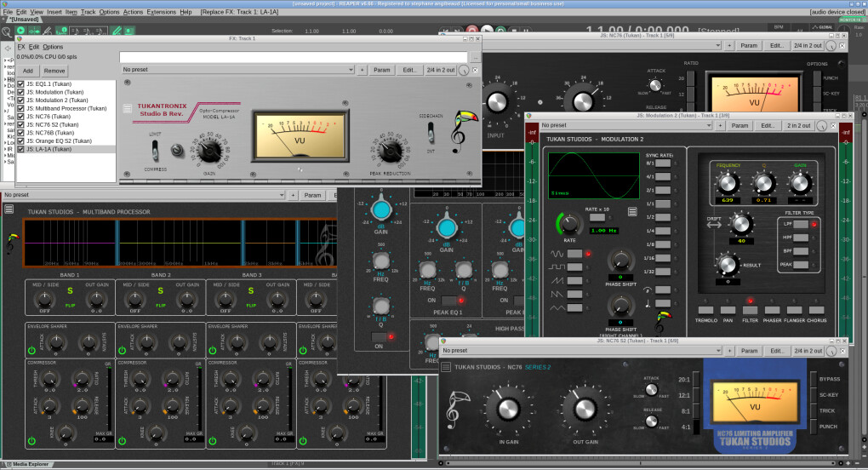Open the menu icon beside Modulation 2 rate

coord(631,212)
